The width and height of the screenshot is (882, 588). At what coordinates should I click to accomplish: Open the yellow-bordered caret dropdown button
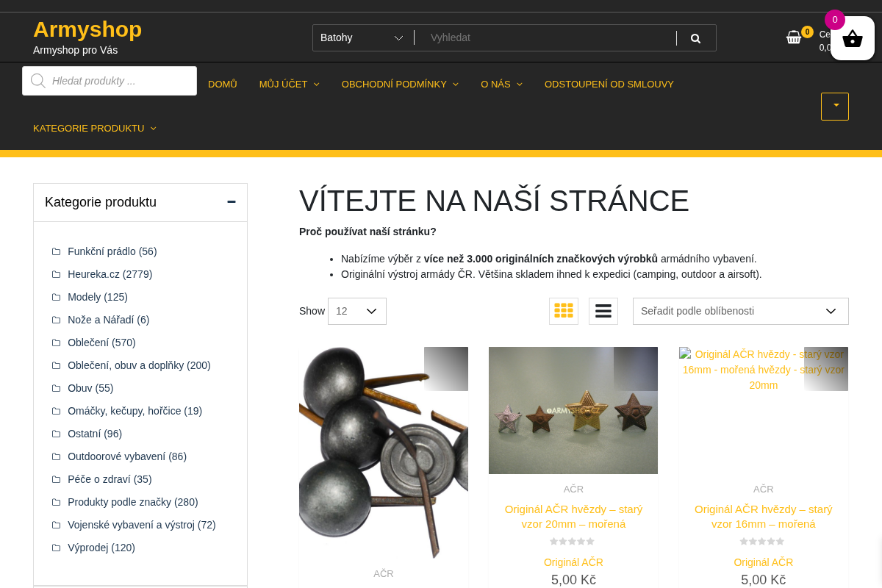click(x=835, y=107)
